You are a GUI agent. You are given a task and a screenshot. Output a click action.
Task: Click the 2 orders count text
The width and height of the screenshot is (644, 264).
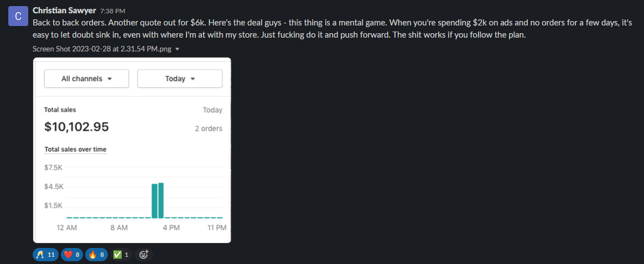[x=209, y=128]
